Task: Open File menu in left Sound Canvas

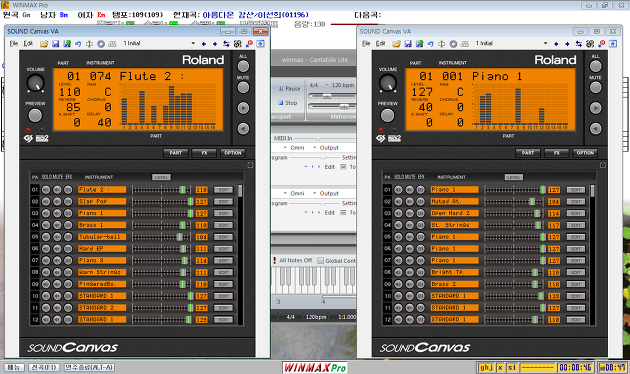Action: [x=14, y=43]
